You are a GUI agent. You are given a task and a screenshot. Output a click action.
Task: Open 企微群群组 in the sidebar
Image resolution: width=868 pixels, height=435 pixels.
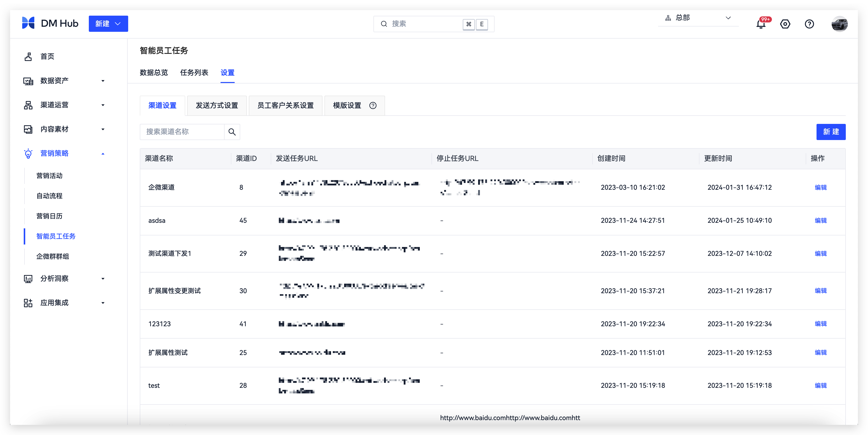coord(52,257)
